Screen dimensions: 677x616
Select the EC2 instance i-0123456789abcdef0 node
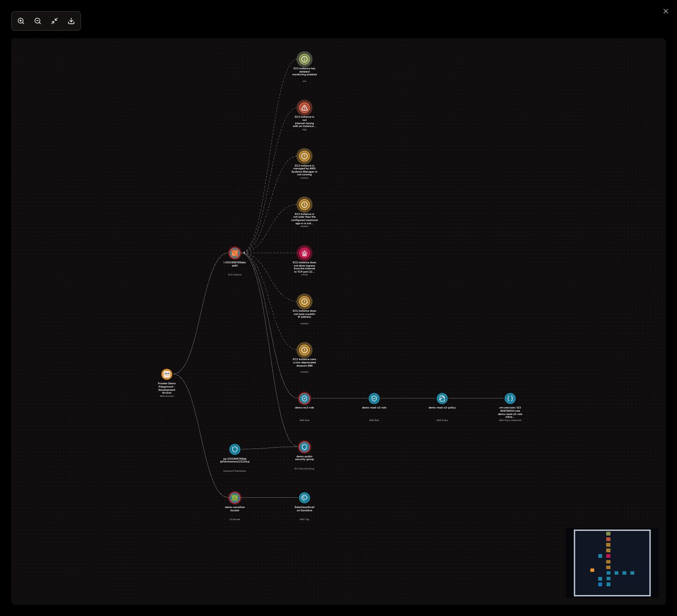235,253
